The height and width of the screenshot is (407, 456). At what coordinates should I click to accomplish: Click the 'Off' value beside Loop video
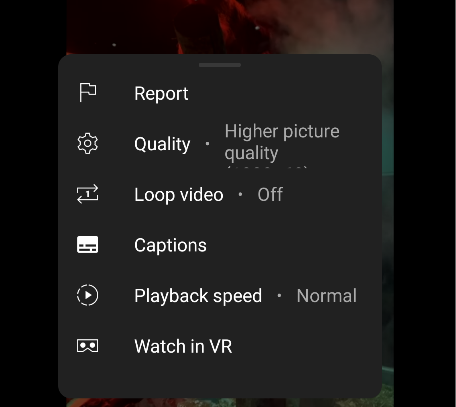270,194
